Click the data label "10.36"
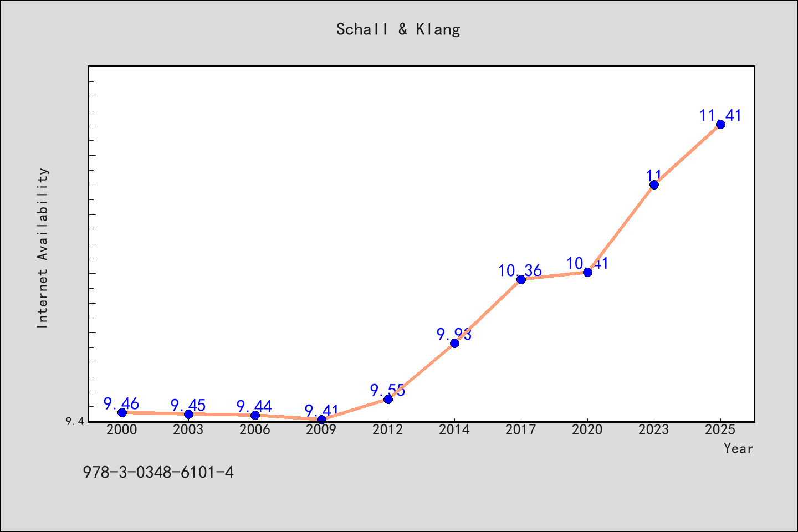 coord(520,270)
